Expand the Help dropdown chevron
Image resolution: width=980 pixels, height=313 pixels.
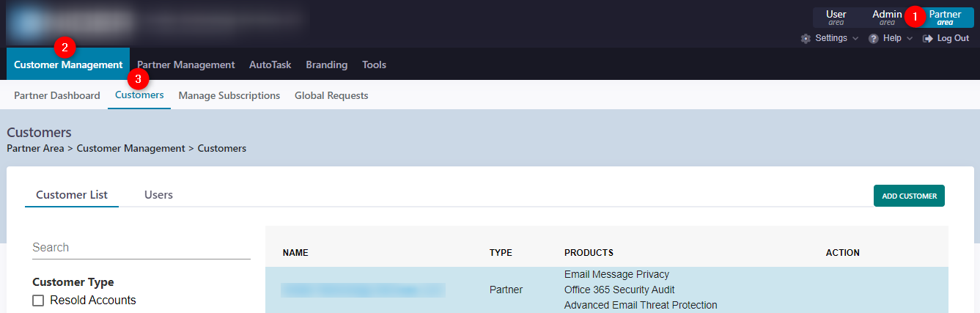click(x=910, y=38)
